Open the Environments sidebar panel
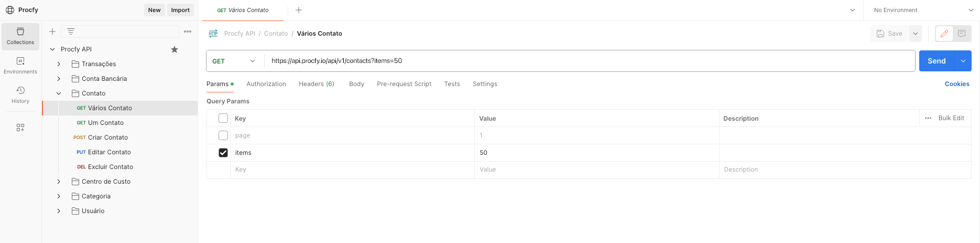Screen dimensions: 980x243 20,66
